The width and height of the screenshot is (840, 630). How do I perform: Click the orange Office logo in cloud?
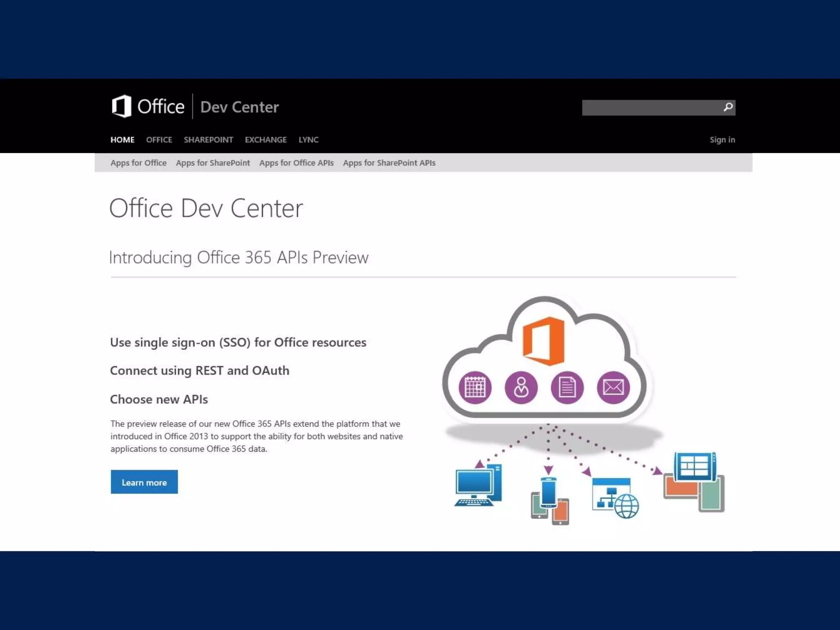[x=543, y=341]
